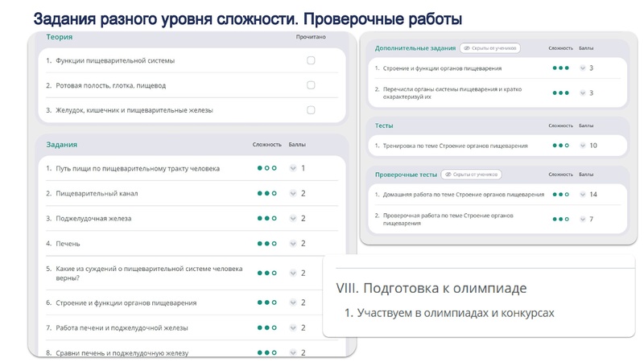Open 'Проверочная работа по теме Строение органов'

[448, 219]
